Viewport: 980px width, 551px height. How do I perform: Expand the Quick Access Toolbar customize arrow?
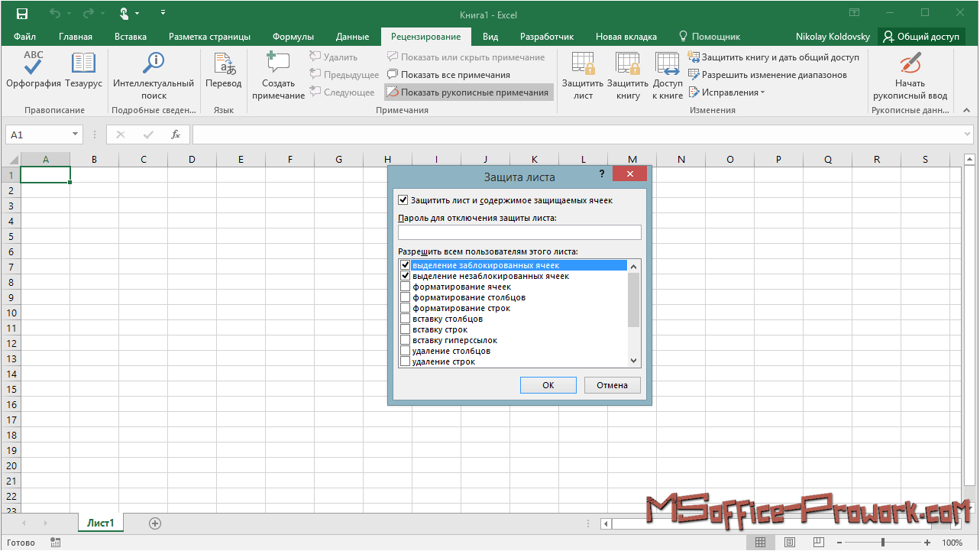point(163,13)
